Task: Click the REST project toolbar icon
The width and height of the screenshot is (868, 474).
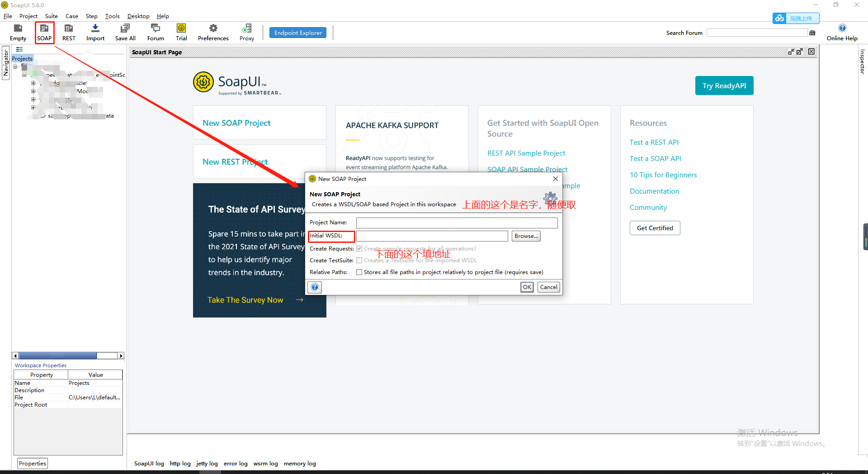Action: point(69,28)
